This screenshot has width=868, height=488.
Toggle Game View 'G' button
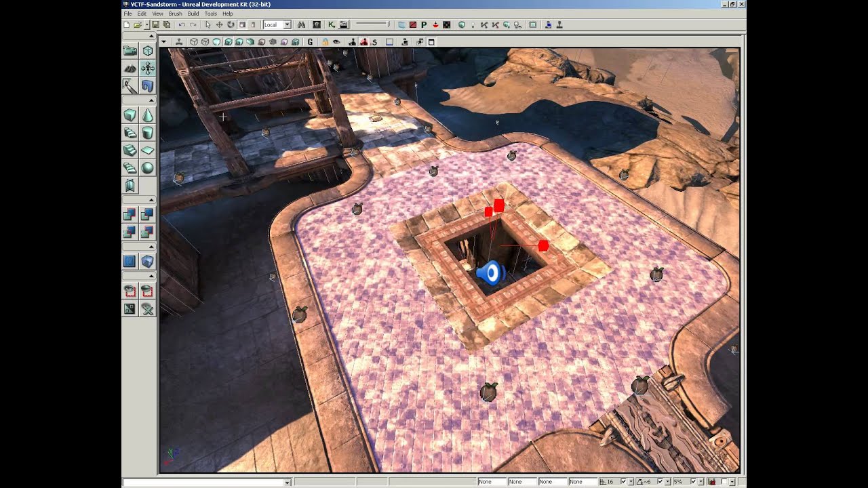(310, 42)
